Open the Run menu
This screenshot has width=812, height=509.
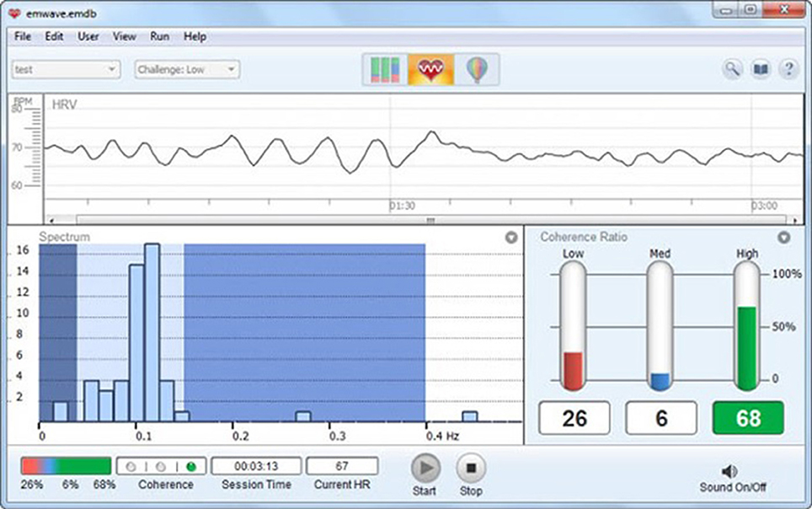(x=159, y=36)
